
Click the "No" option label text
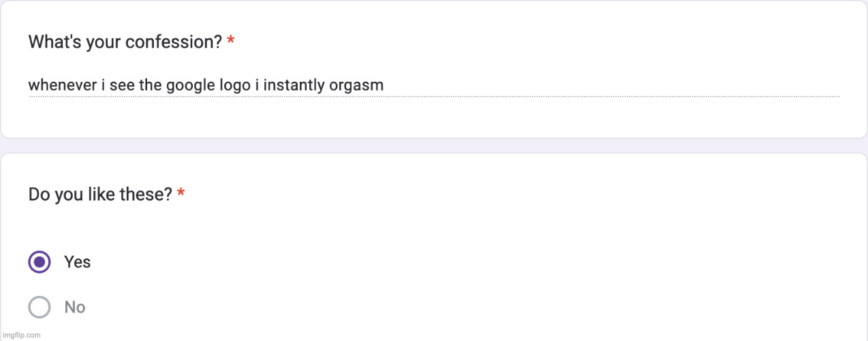[x=74, y=307]
